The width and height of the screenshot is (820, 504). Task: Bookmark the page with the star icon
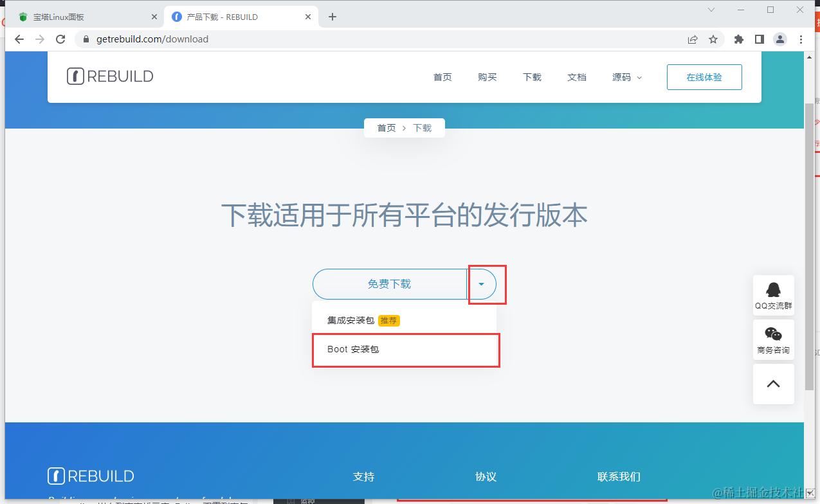coord(713,39)
